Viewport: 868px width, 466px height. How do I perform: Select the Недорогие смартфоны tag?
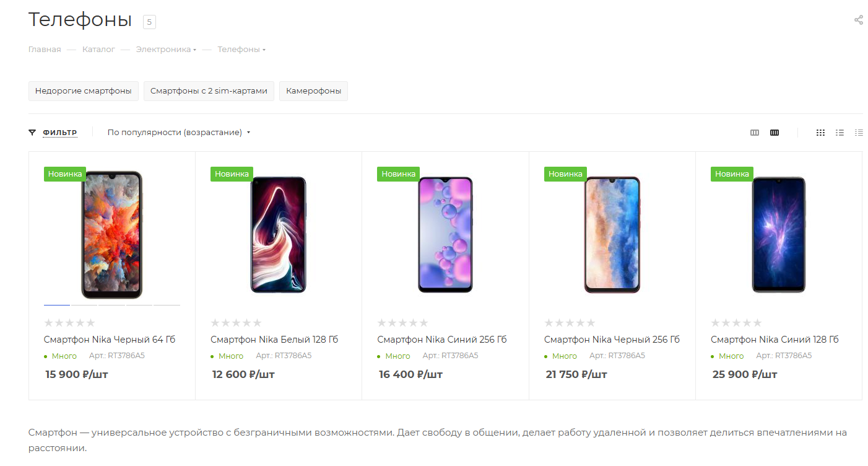(x=83, y=91)
